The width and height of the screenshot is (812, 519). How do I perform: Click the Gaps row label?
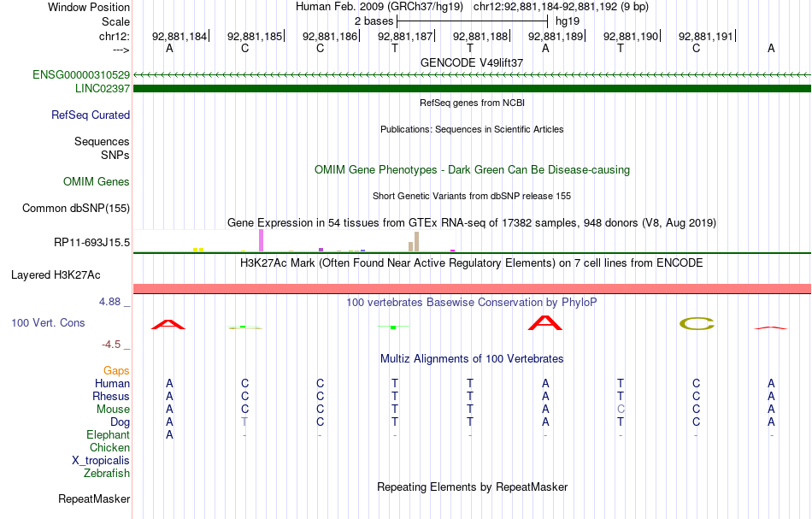[116, 370]
